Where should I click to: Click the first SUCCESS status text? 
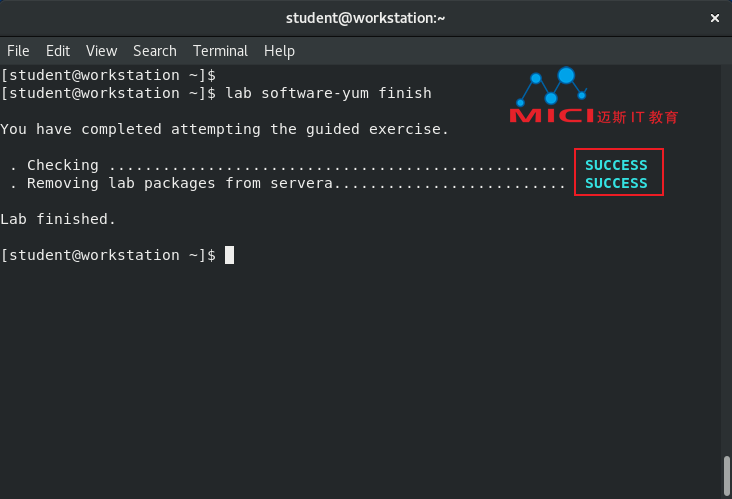point(616,165)
